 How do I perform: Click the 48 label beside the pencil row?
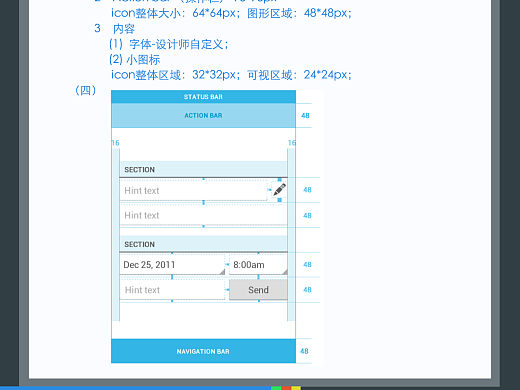coord(307,190)
